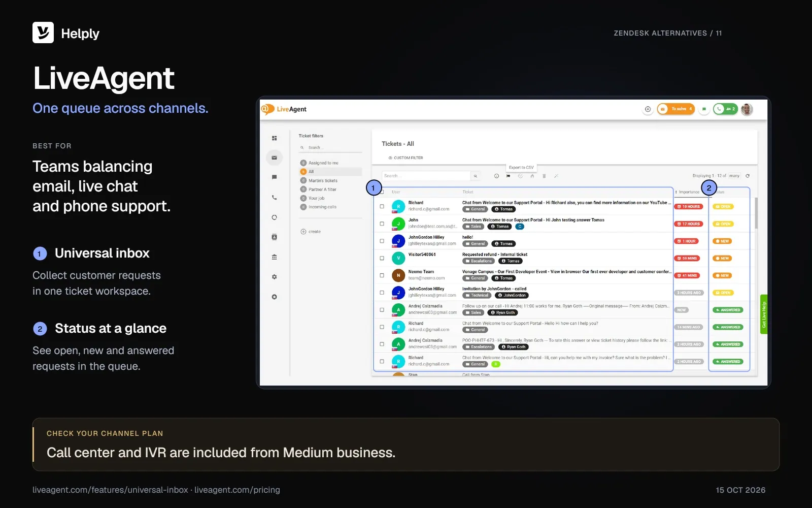Click the 'Requested refund - Internal ticket' subject
This screenshot has height=508, width=812.
(x=495, y=255)
